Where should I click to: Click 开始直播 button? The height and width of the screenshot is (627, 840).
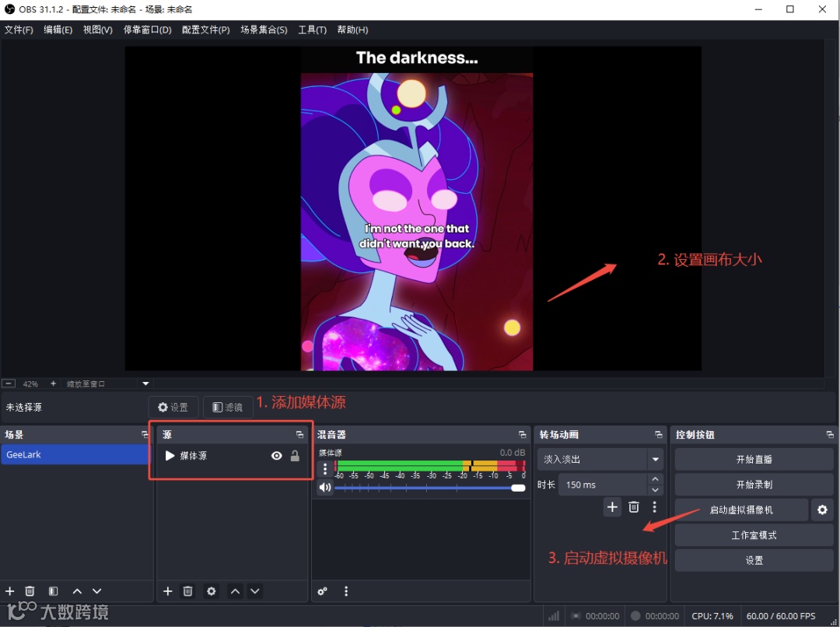point(754,459)
